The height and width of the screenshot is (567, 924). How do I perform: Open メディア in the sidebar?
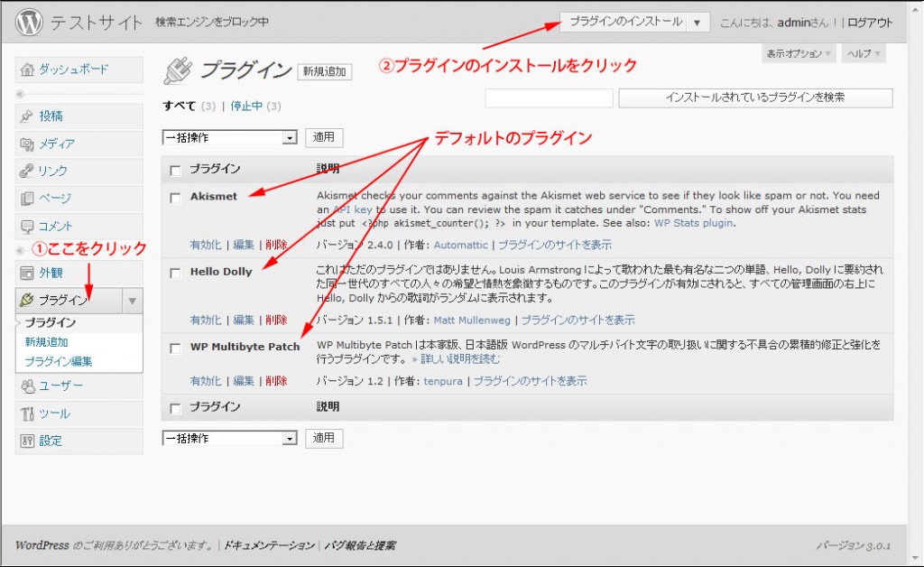[57, 144]
